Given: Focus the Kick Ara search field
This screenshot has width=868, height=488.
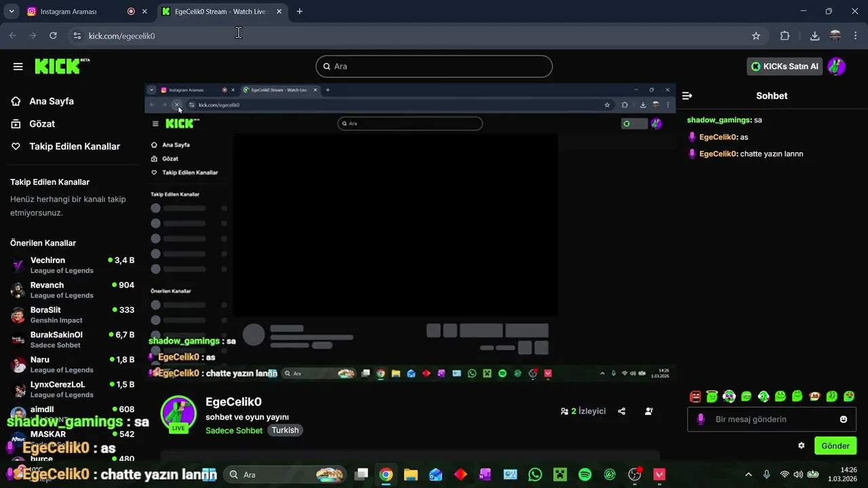Looking at the screenshot, I should click(434, 66).
